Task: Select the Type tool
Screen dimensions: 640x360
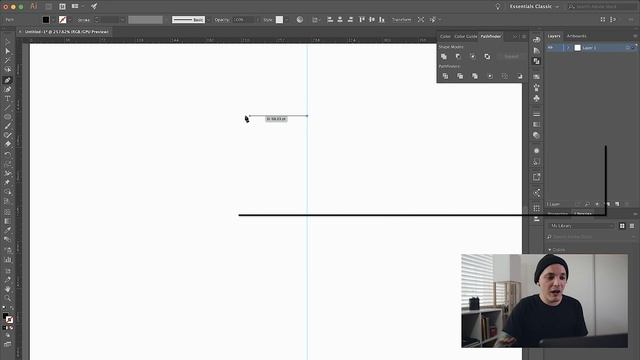Action: [7, 99]
